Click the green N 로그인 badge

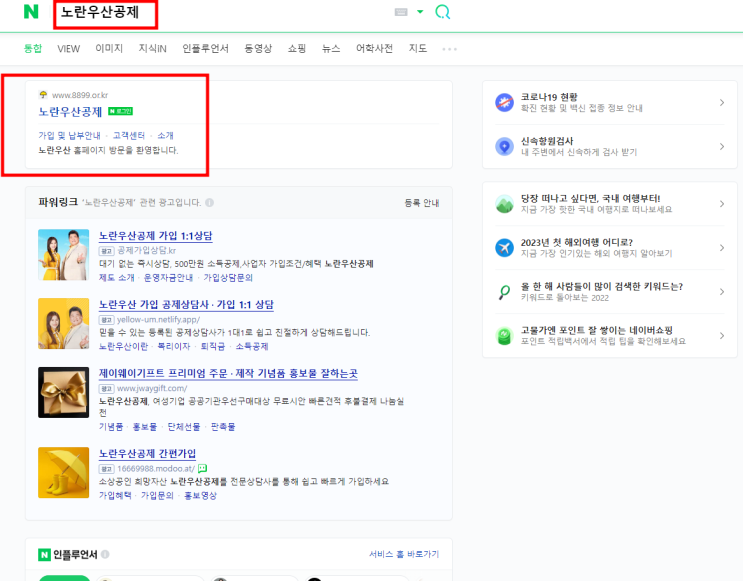120,111
